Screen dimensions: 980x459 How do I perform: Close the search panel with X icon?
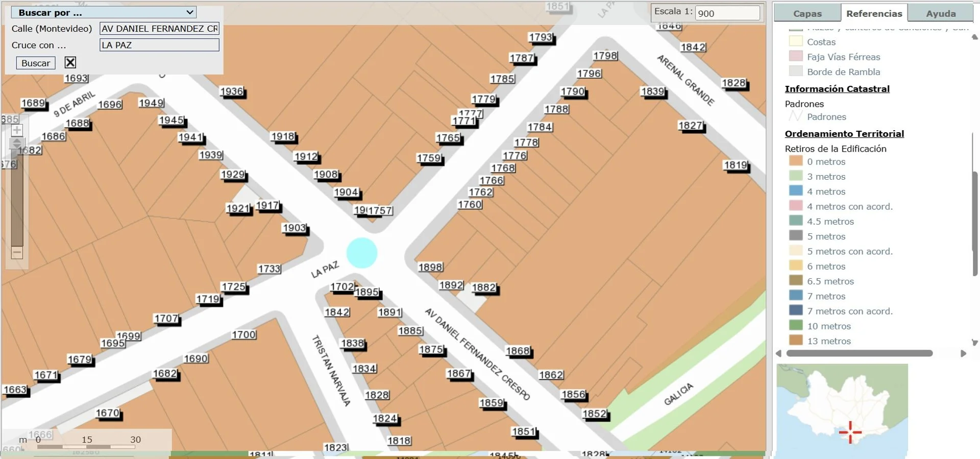[70, 62]
